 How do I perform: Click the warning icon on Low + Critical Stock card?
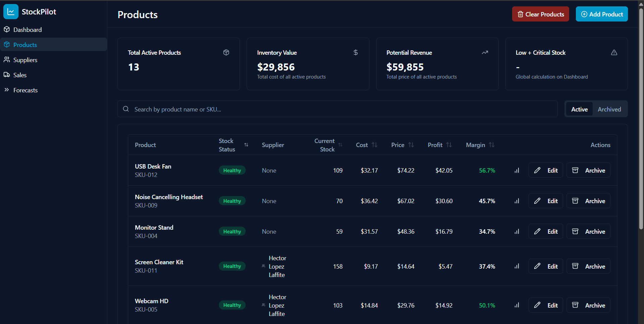(x=614, y=52)
